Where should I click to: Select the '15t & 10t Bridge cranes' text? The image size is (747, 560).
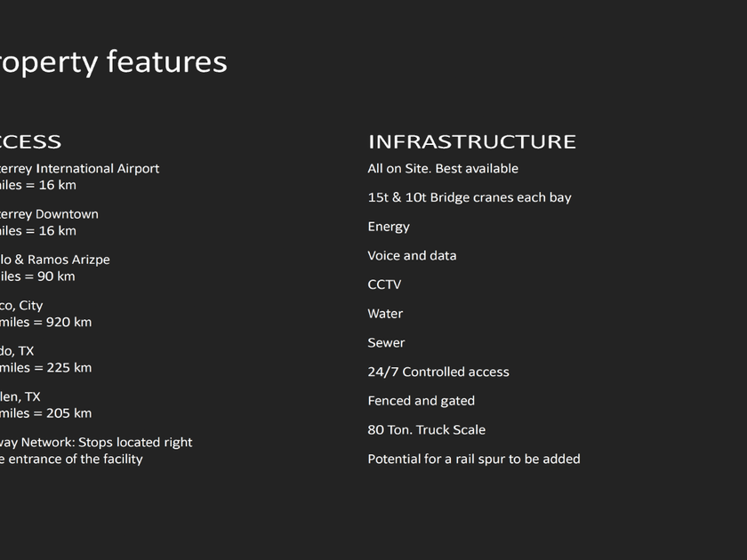[470, 197]
